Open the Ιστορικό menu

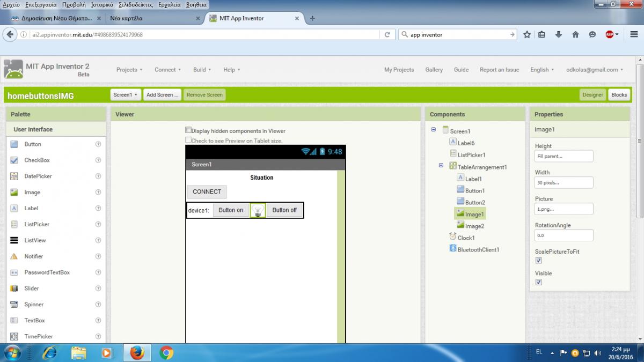click(x=102, y=4)
